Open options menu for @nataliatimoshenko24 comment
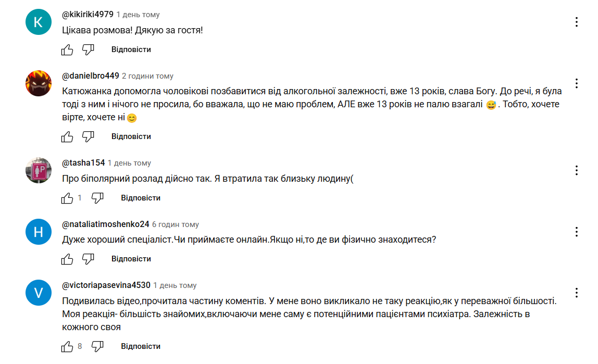This screenshot has width=598, height=364. pos(577,232)
